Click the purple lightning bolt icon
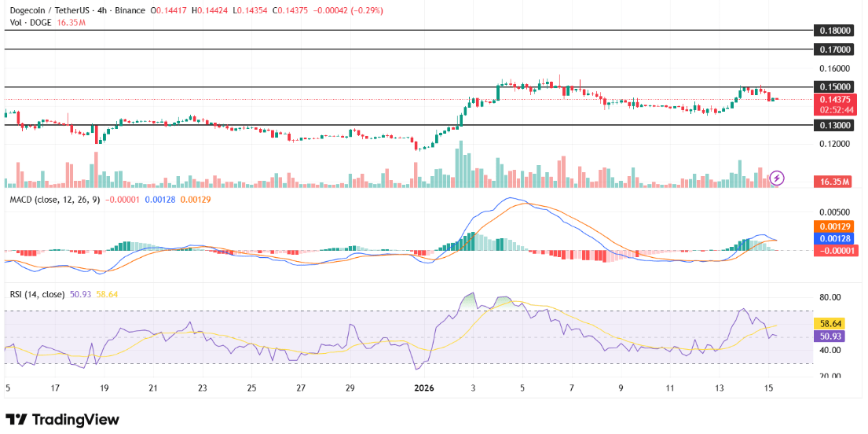The image size is (868, 434). 777,177
